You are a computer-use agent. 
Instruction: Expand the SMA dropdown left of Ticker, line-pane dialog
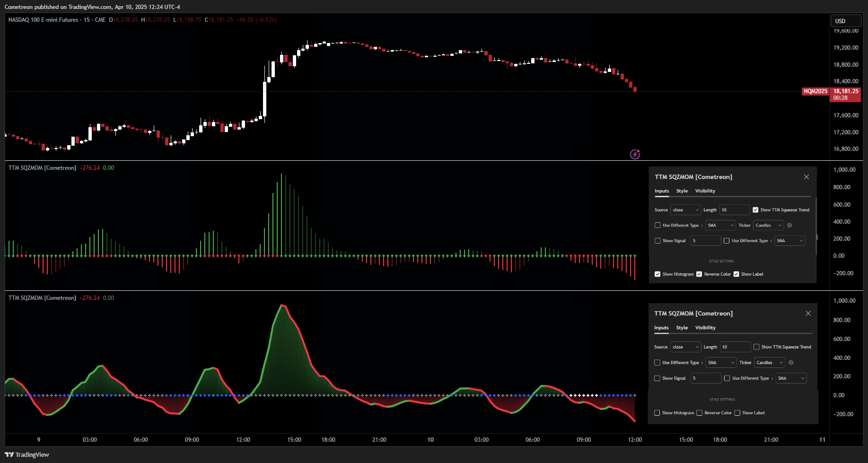(721, 363)
